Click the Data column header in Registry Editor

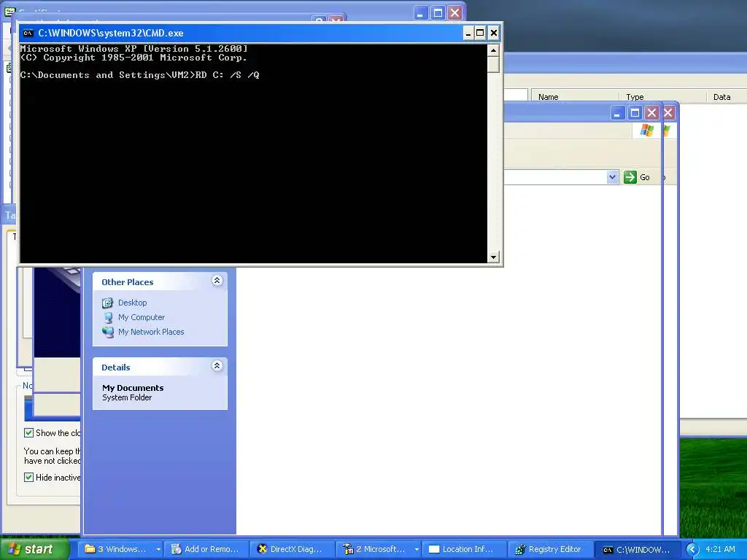[x=727, y=97]
